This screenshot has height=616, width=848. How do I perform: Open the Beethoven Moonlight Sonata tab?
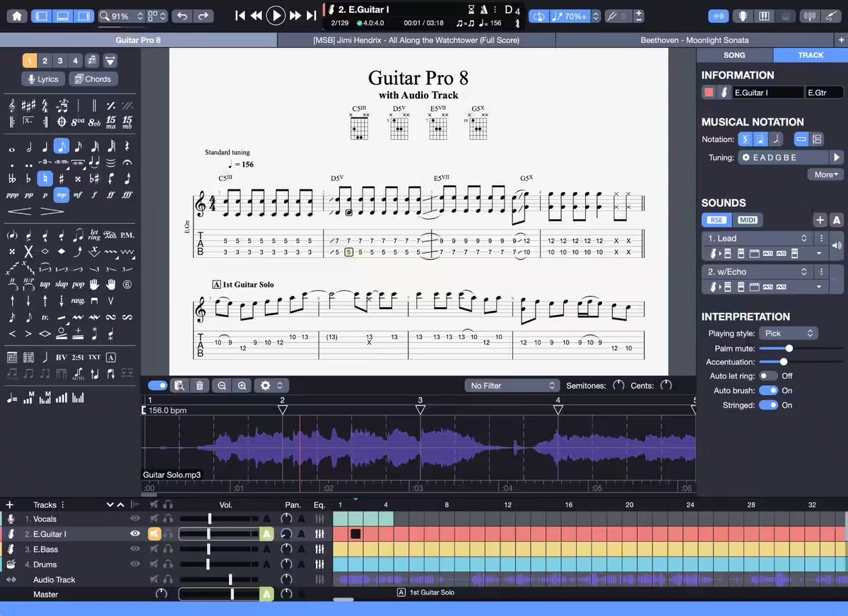point(695,40)
